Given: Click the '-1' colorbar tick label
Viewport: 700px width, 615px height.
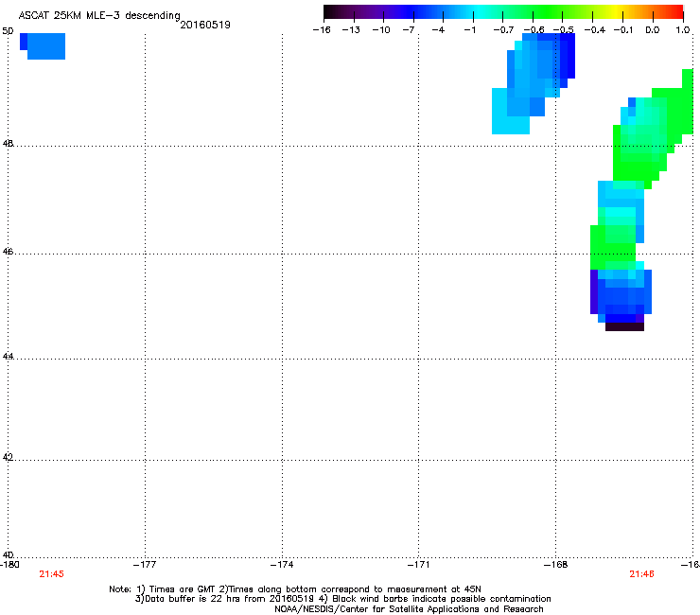Looking at the screenshot, I should pos(469,30).
